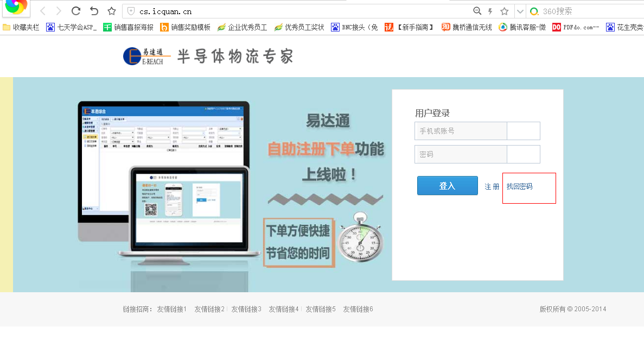
Task: Click the 密码 password field
Action: [x=460, y=154]
